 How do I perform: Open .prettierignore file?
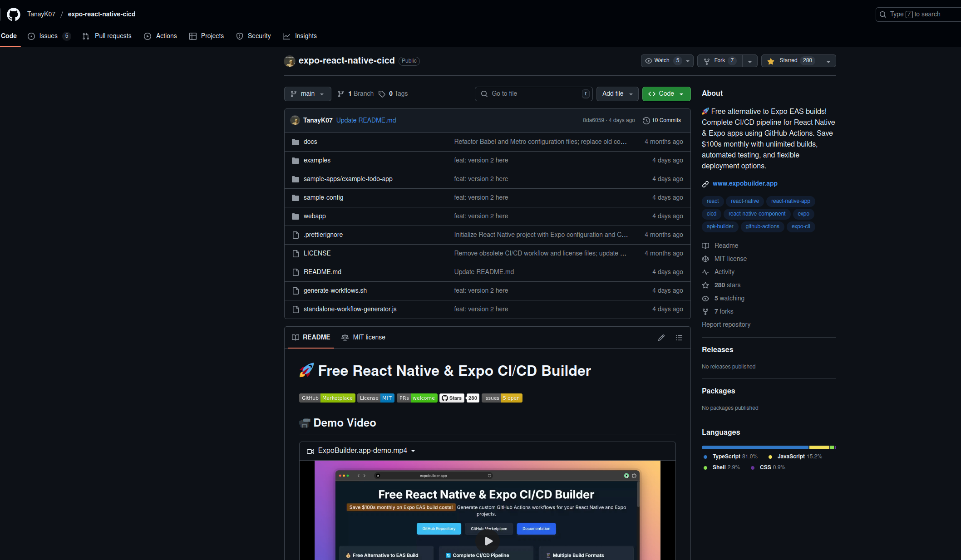point(323,235)
